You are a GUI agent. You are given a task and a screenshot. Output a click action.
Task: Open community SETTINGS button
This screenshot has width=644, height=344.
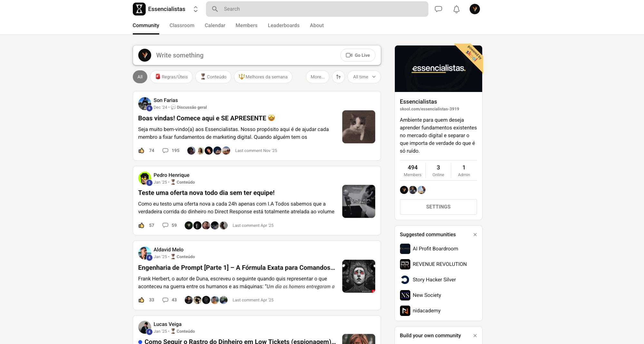(x=438, y=207)
